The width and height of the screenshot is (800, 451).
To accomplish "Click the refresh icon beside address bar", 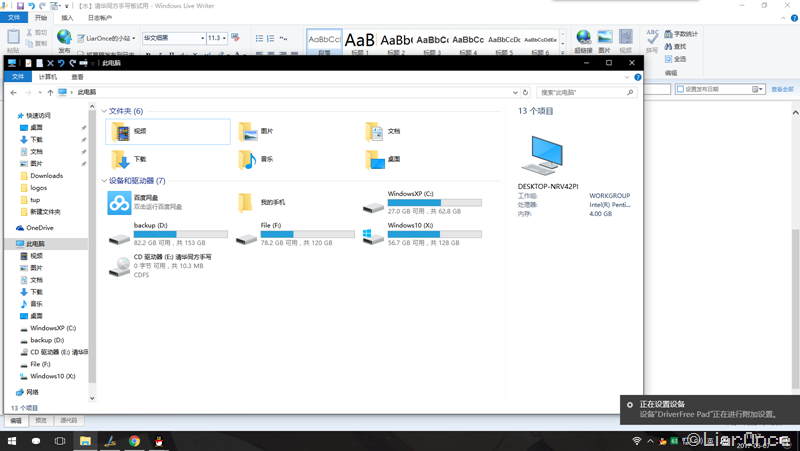I will pos(525,92).
